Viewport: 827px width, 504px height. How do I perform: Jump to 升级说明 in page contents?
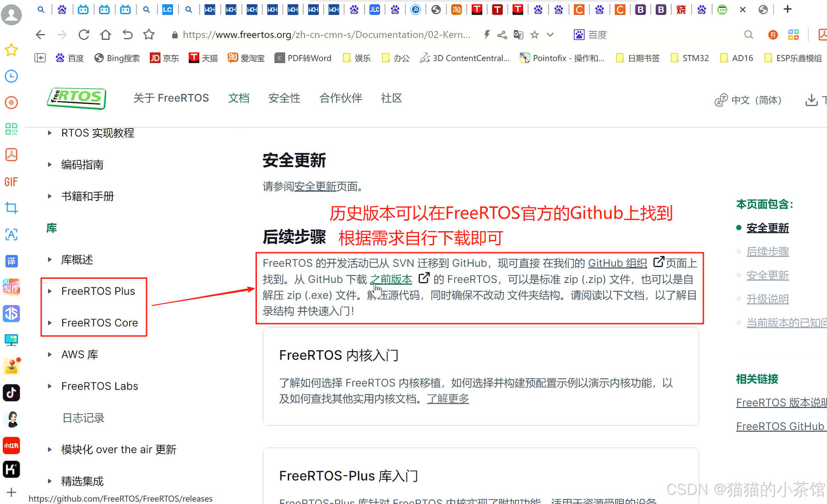(767, 299)
